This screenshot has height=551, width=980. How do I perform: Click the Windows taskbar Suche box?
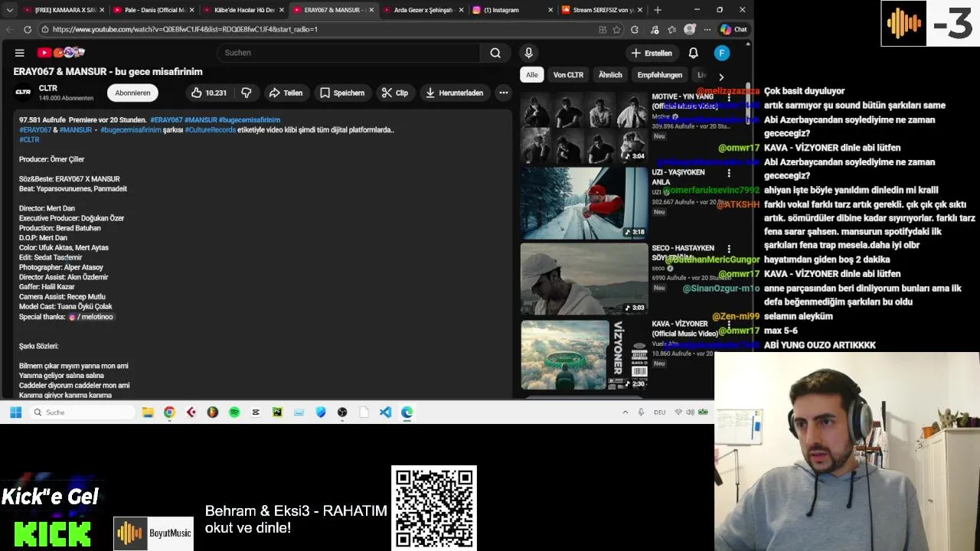pyautogui.click(x=83, y=412)
